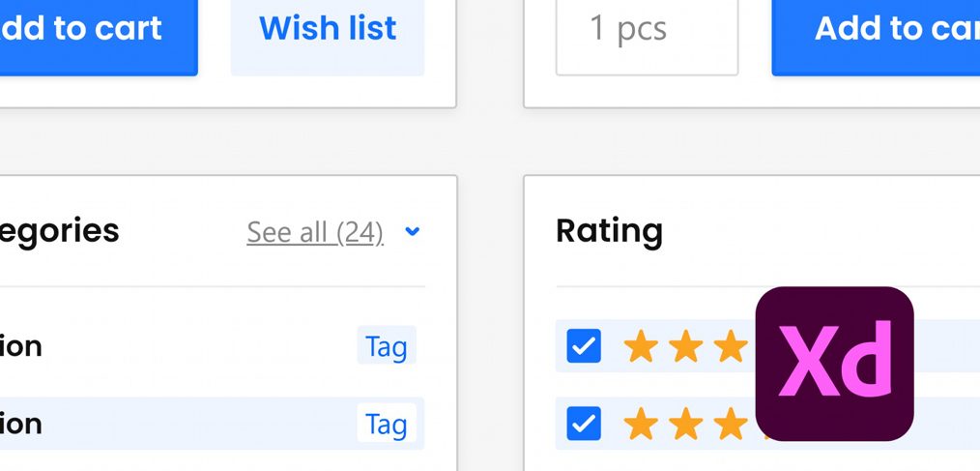Click third star in the top rating row

731,346
